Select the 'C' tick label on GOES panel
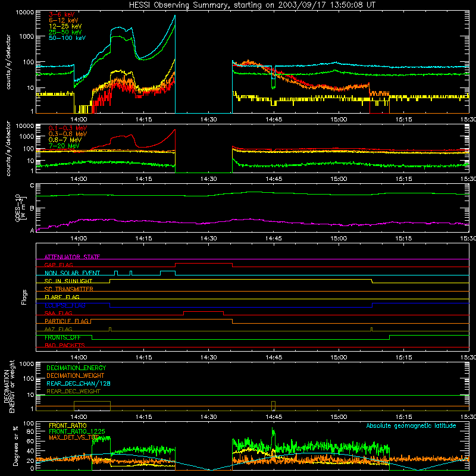The width and height of the screenshot is (476, 476). pos(32,185)
